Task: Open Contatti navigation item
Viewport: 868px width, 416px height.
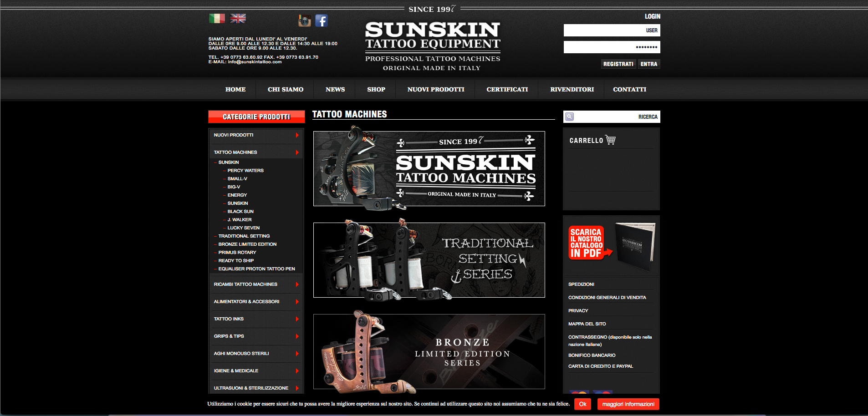Action: pyautogui.click(x=629, y=89)
